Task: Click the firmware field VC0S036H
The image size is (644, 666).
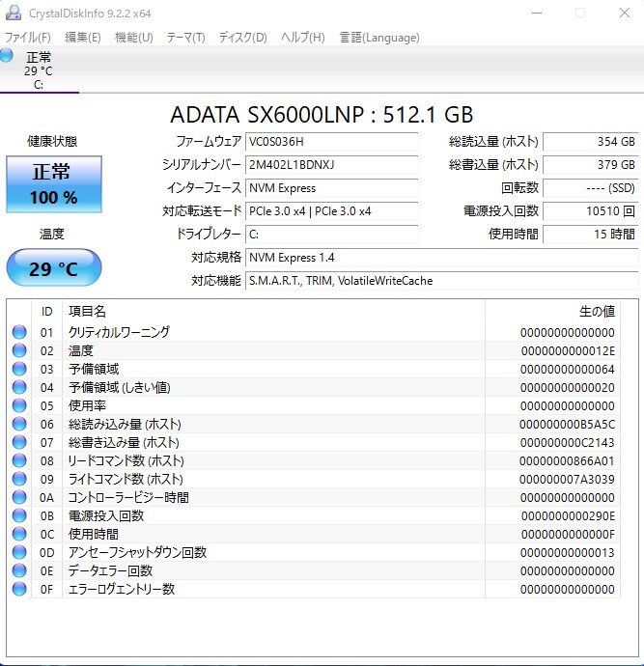Action: pyautogui.click(x=332, y=142)
